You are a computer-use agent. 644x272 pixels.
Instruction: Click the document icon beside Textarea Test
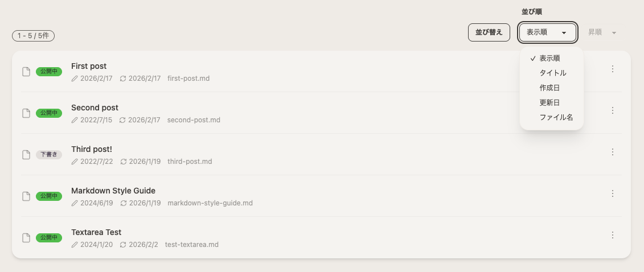tap(26, 237)
